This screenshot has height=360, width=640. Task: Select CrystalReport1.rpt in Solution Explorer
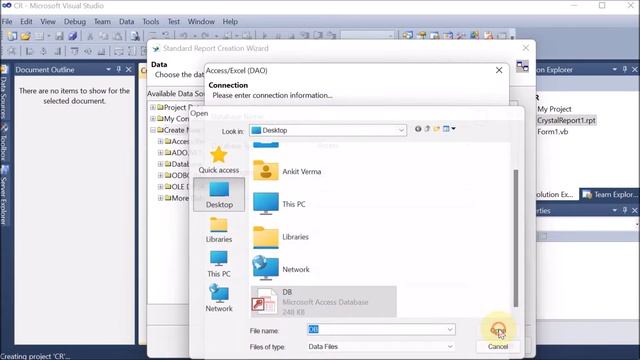(566, 120)
